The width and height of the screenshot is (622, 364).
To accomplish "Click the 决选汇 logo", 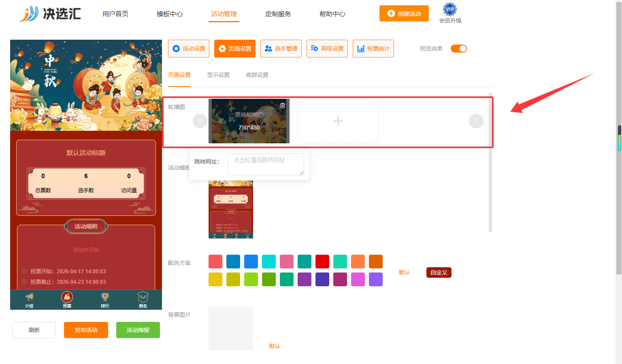I will [x=50, y=14].
